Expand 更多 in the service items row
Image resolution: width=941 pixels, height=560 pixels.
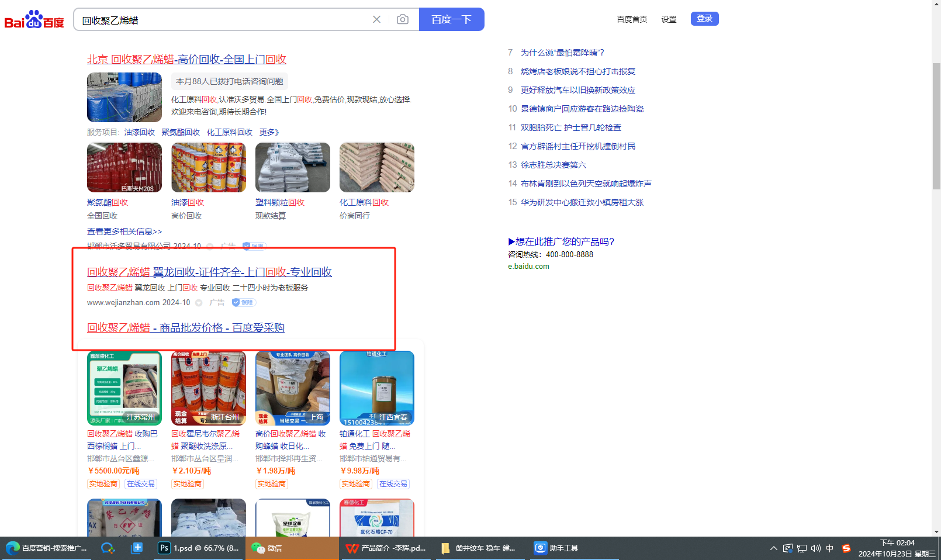point(269,132)
